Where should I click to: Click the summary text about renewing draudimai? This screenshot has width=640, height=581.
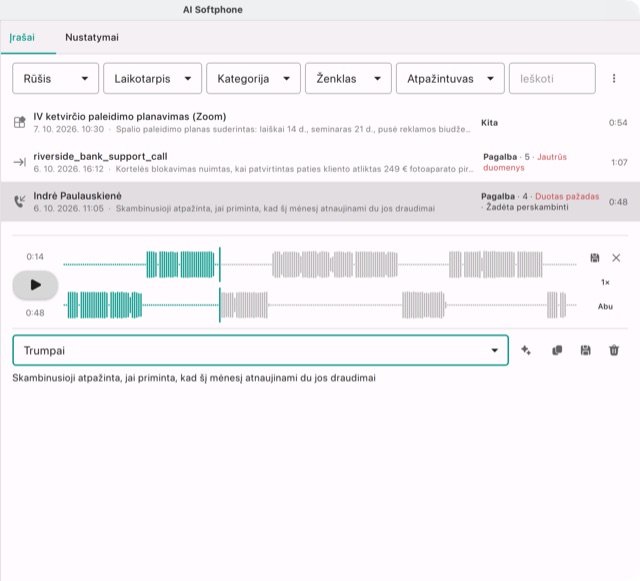[x=194, y=378]
